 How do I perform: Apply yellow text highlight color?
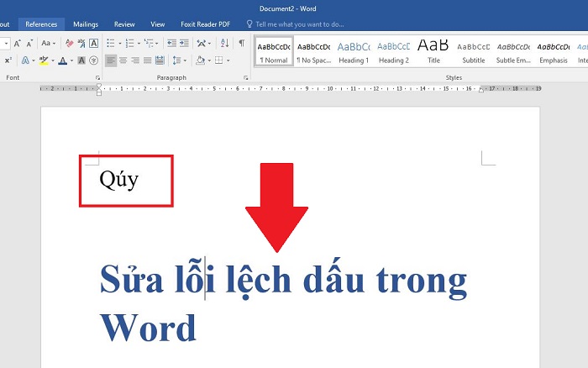coord(44,60)
